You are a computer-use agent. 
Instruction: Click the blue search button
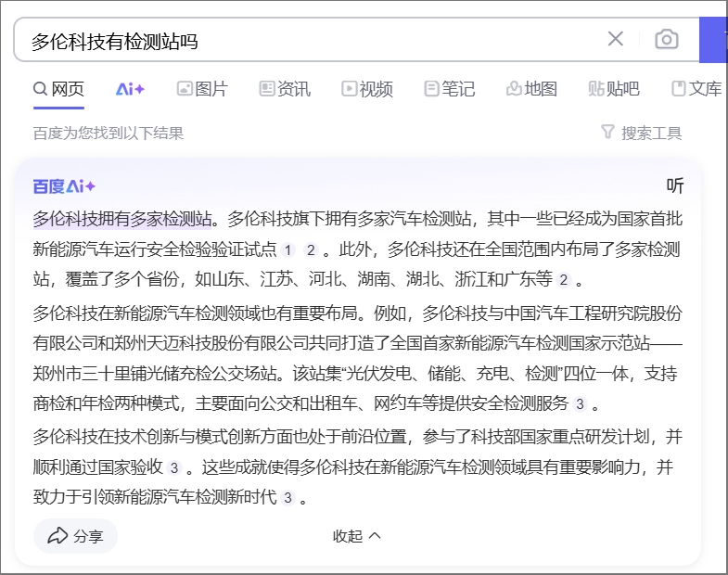(712, 40)
